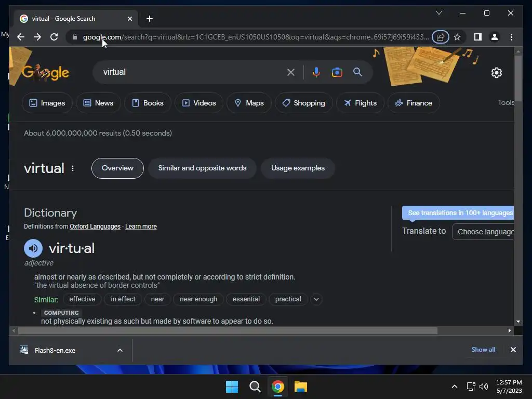Open Windows taskbar search

255,387
